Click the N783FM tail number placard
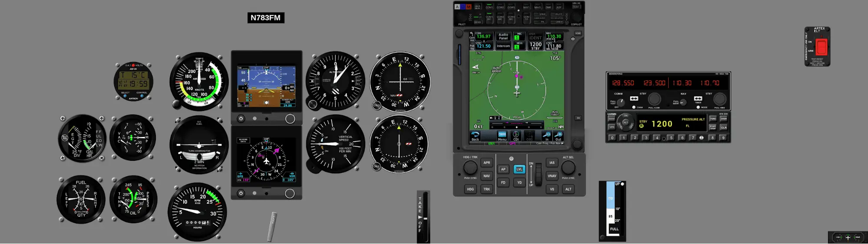 pyautogui.click(x=266, y=18)
